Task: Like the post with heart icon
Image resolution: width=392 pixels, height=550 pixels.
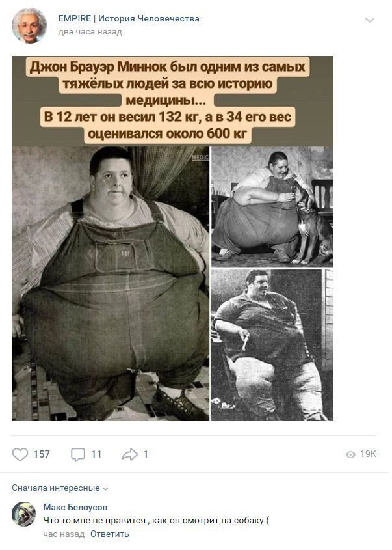Action: [20, 454]
